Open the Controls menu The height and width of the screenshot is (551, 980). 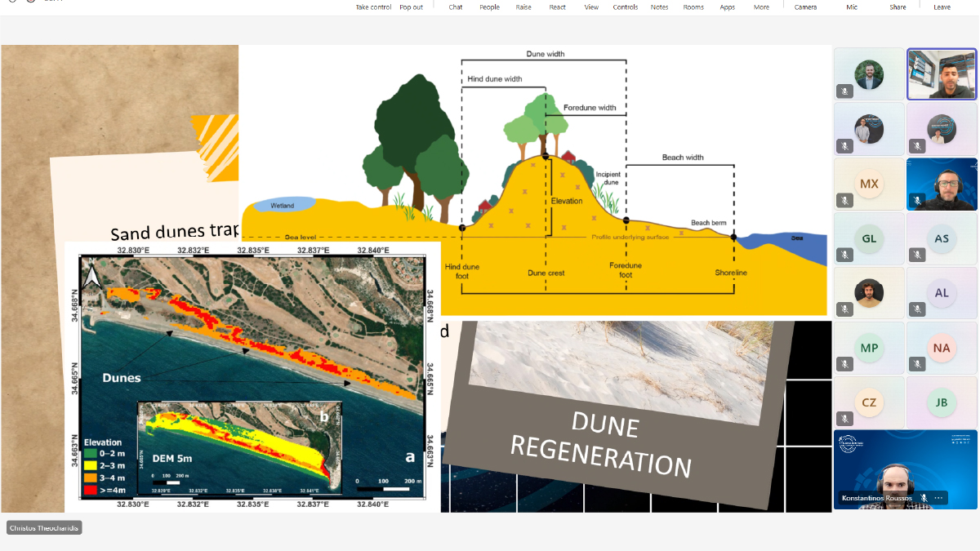pos(626,7)
